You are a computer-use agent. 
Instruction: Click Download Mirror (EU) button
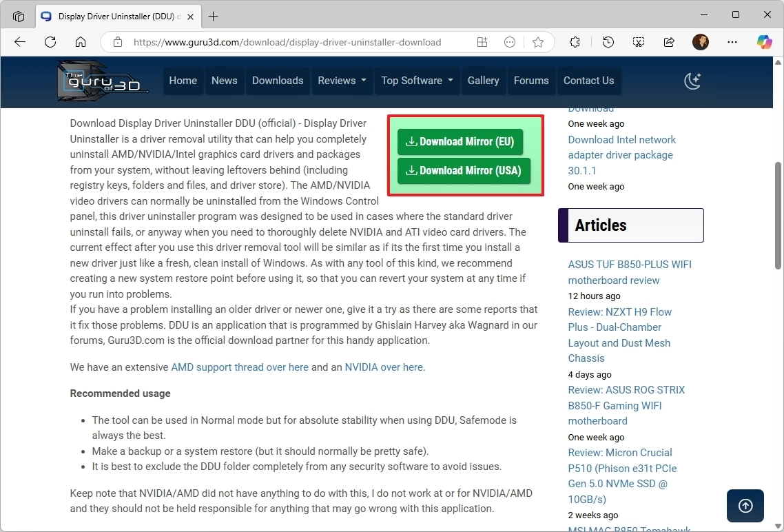(x=460, y=141)
